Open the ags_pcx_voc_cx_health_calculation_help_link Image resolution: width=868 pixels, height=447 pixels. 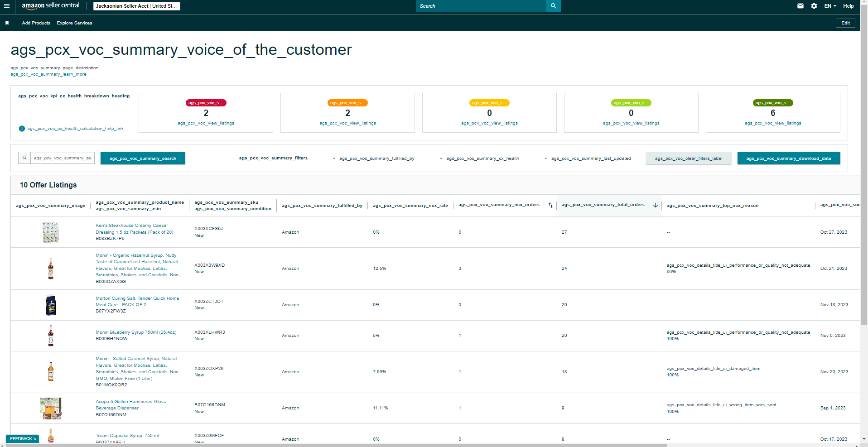(75, 129)
